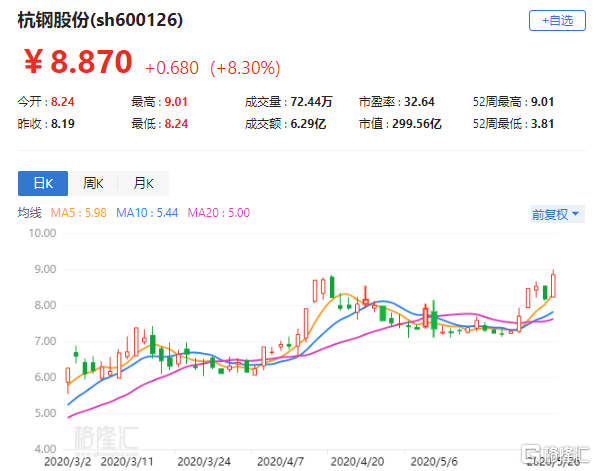Click the 52周最高 value 9.01
The image size is (596, 471).
click(542, 102)
